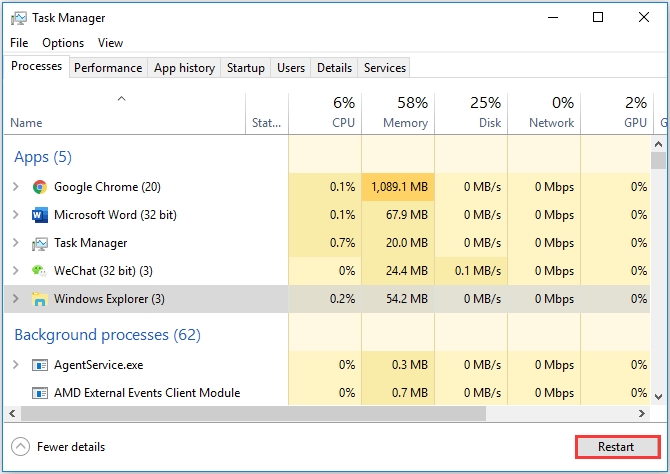Expand the Windows Explorer (3) group
670x474 pixels.
[16, 299]
